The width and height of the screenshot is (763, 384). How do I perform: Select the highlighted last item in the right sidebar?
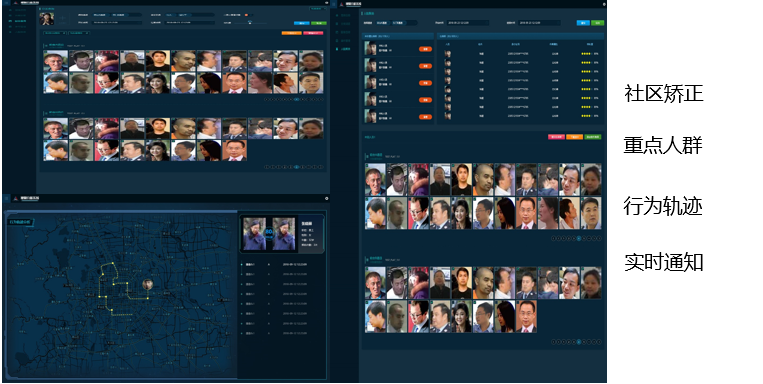tap(345, 49)
